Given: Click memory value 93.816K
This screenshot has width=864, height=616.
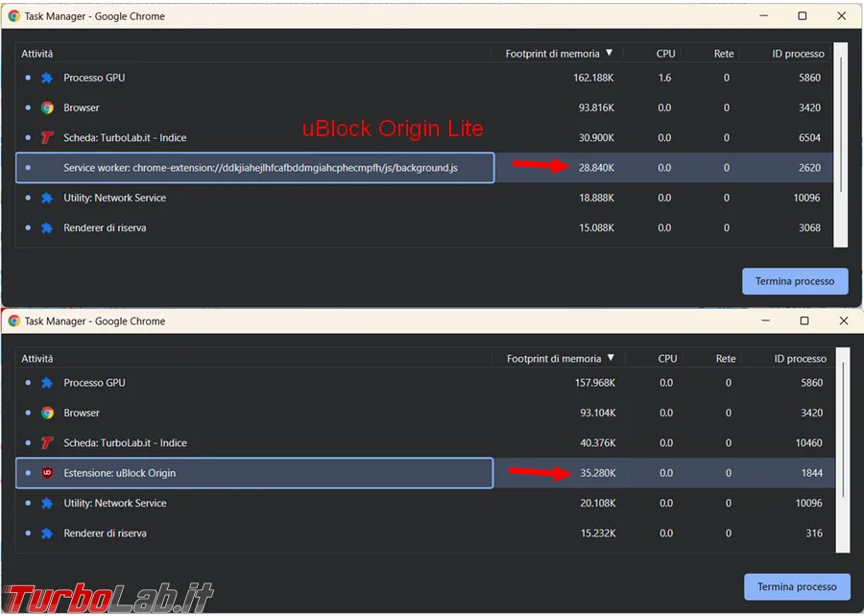Looking at the screenshot, I should click(596, 107).
